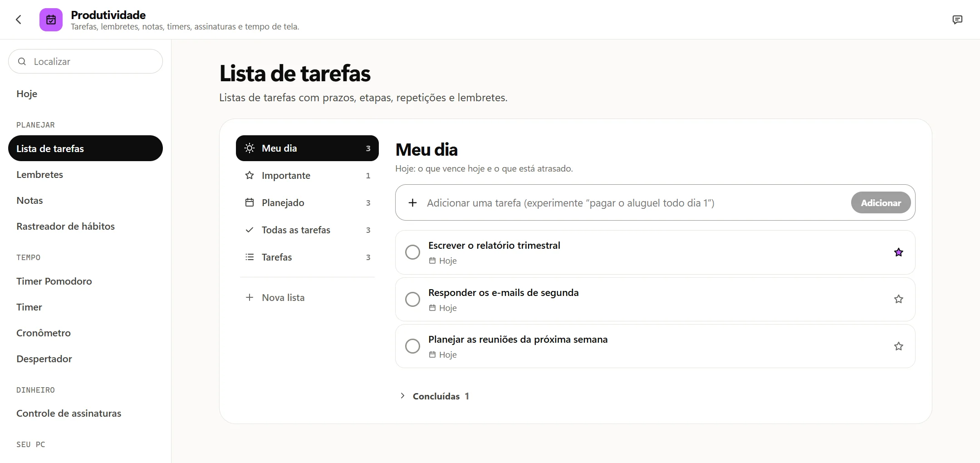Image resolution: width=980 pixels, height=463 pixels.
Task: Click the magnifier icon in Localizar search
Action: 22,61
